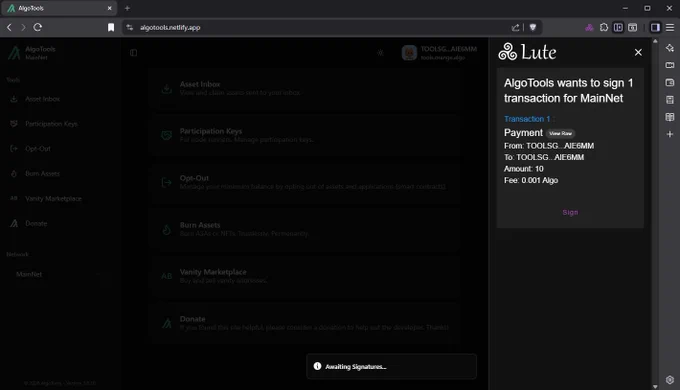680x390 pixels.
Task: Open the browser hamburger menu
Action: coord(670,27)
